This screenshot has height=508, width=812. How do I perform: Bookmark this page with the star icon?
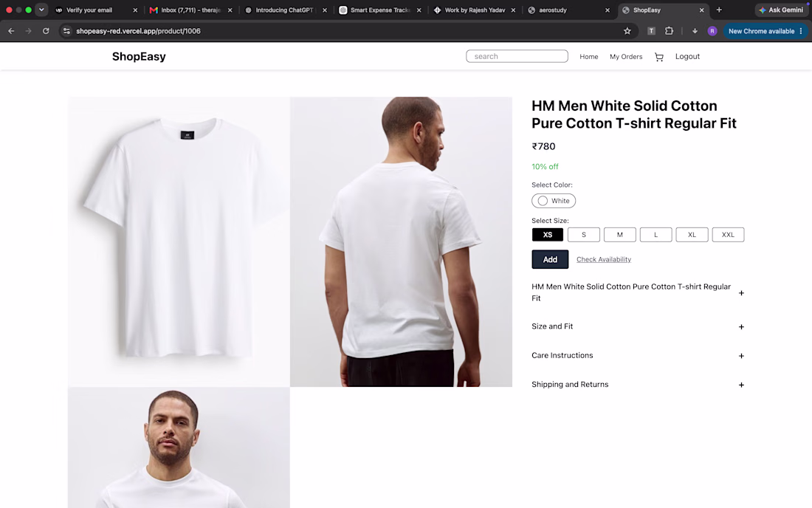pos(627,31)
